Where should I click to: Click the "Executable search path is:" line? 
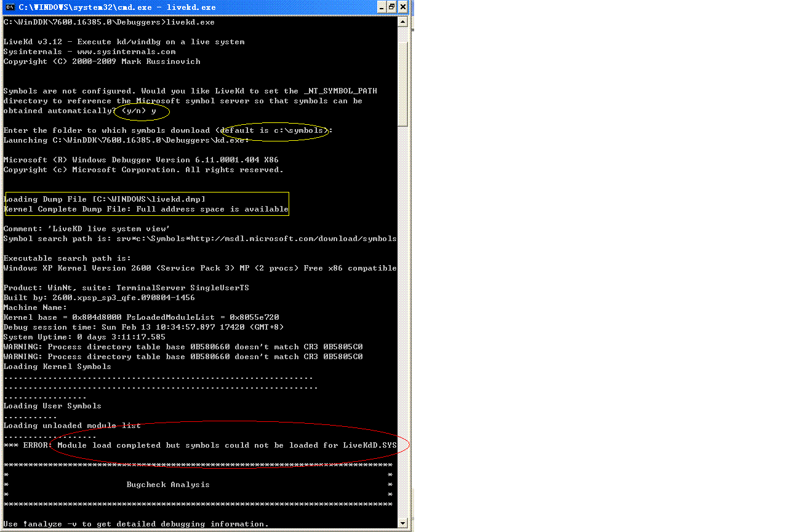[x=68, y=258]
